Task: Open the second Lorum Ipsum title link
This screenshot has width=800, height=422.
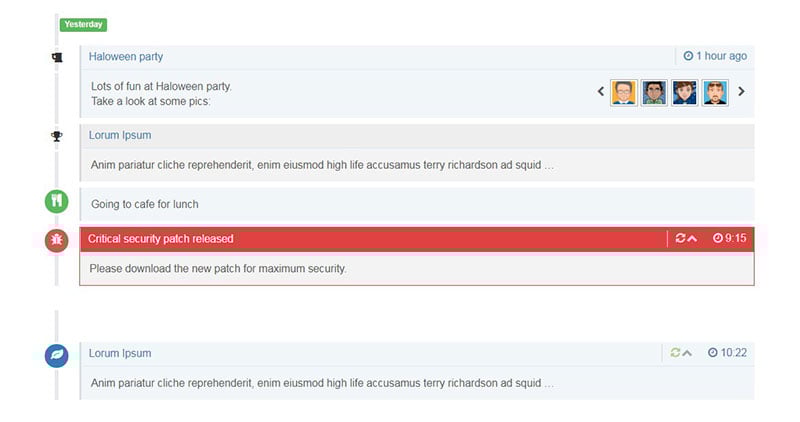Action: [x=120, y=353]
